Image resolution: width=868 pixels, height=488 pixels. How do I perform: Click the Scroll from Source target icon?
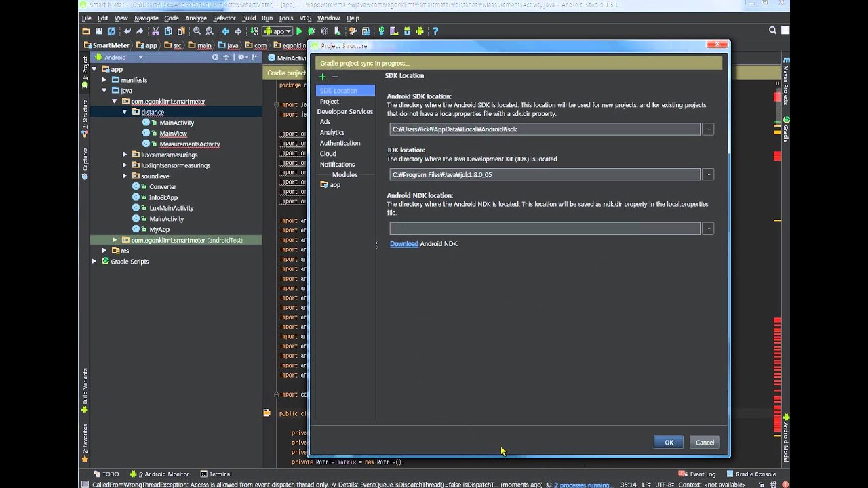pos(216,57)
